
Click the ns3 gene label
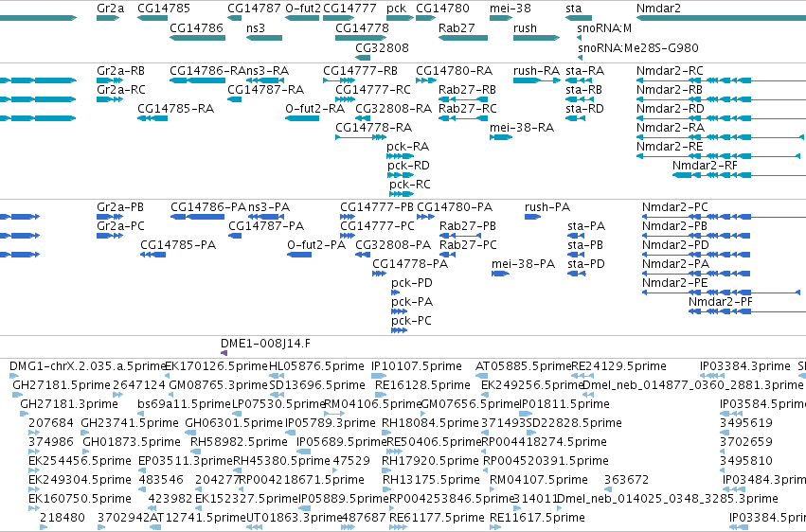256,27
